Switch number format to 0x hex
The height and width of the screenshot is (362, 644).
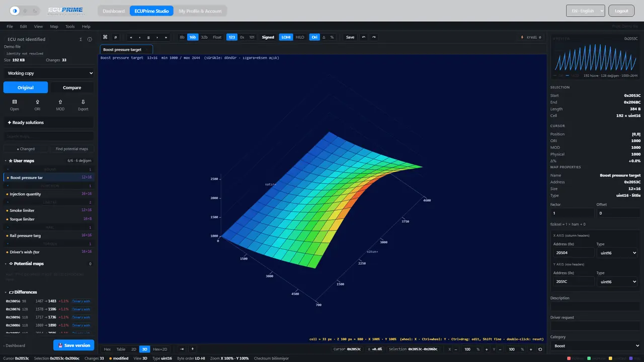[x=242, y=37]
